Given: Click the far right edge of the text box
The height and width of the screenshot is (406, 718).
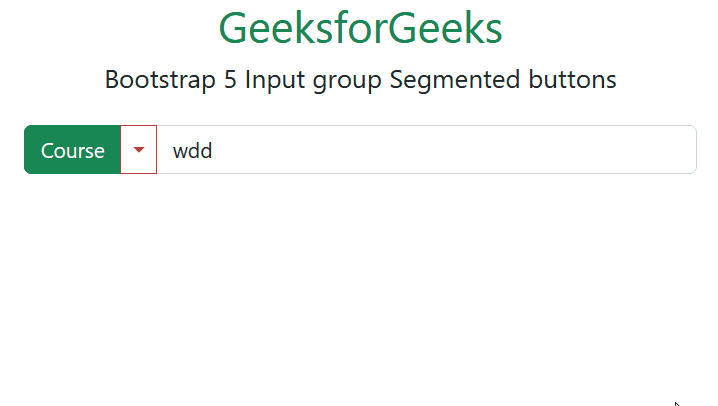Looking at the screenshot, I should pos(686,150).
